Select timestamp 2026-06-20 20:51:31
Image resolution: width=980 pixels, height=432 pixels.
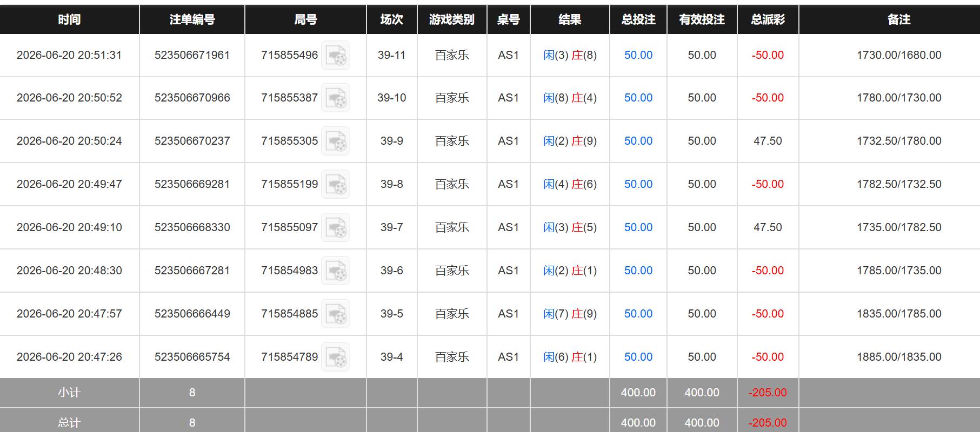click(x=69, y=55)
